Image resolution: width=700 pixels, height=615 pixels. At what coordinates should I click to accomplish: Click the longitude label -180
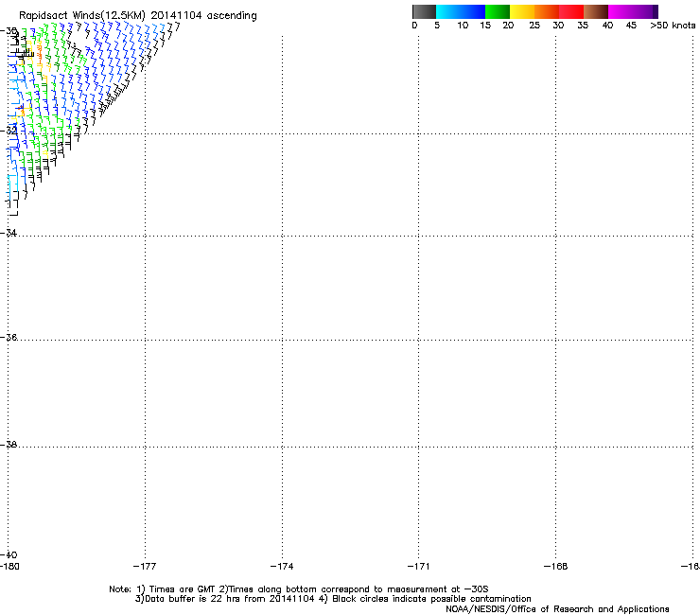pos(9,567)
